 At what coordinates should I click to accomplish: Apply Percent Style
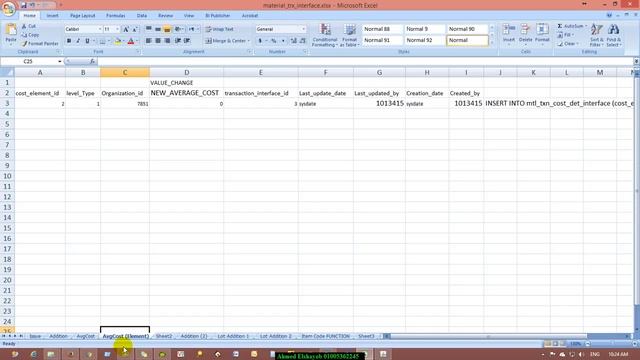tap(274, 41)
